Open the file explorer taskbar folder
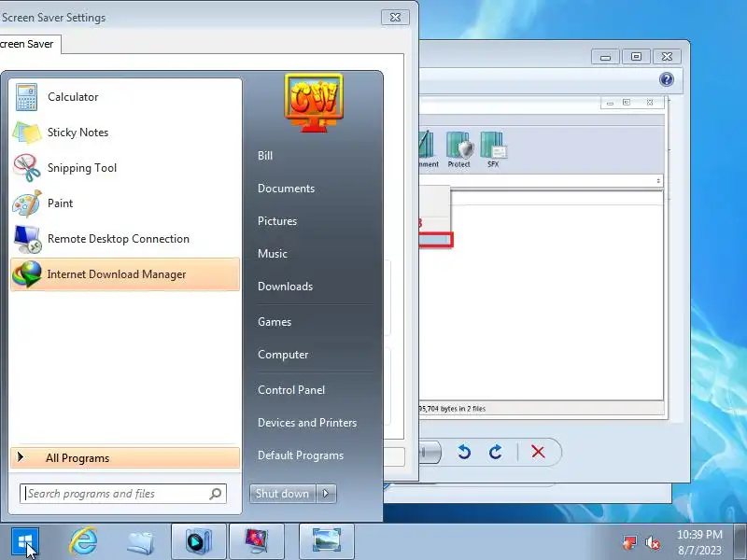This screenshot has height=560, width=747. click(141, 542)
